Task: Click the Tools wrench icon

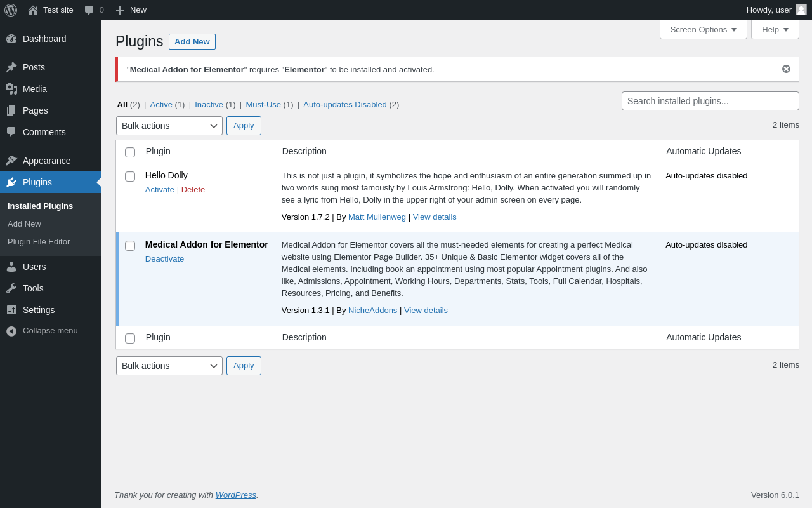Action: 11,288
